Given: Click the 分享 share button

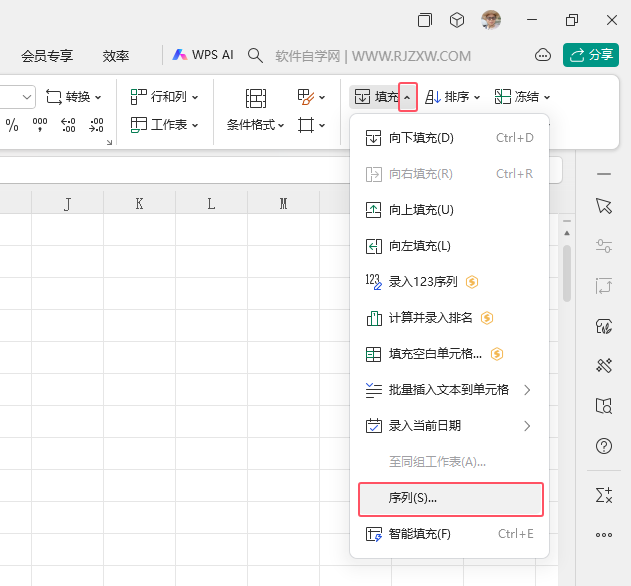Looking at the screenshot, I should point(591,55).
